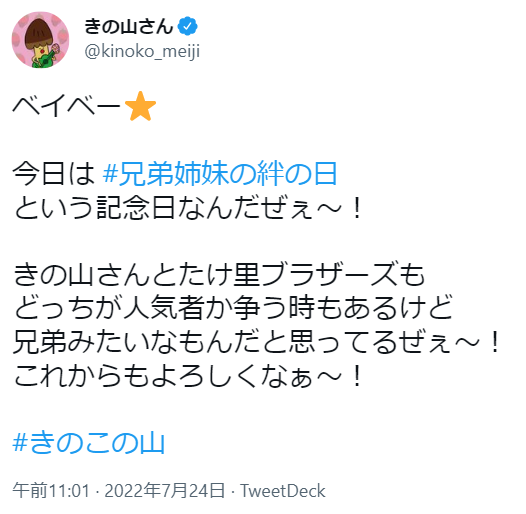Click the 今日は text before the hashtag
The width and height of the screenshot is (526, 514).
point(54,173)
